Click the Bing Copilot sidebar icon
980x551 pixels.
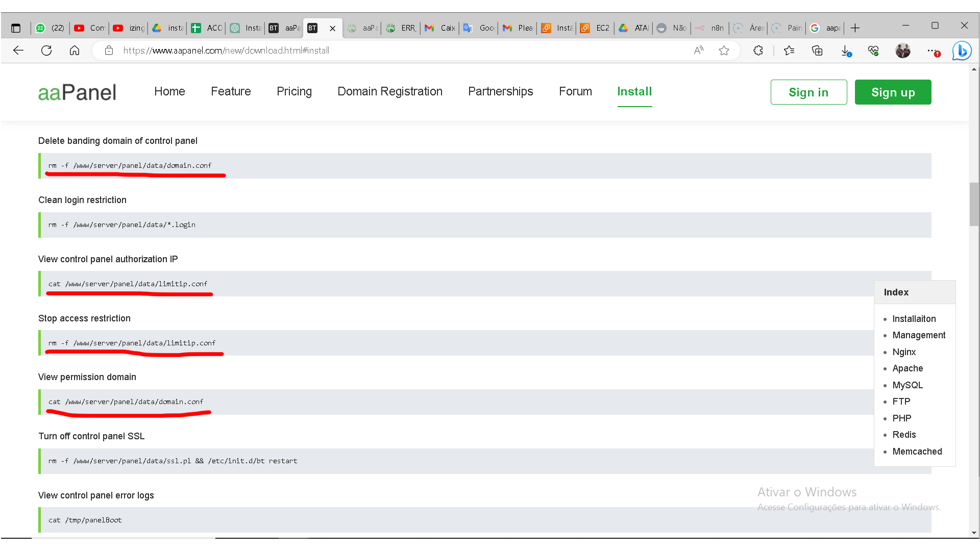[x=962, y=51]
